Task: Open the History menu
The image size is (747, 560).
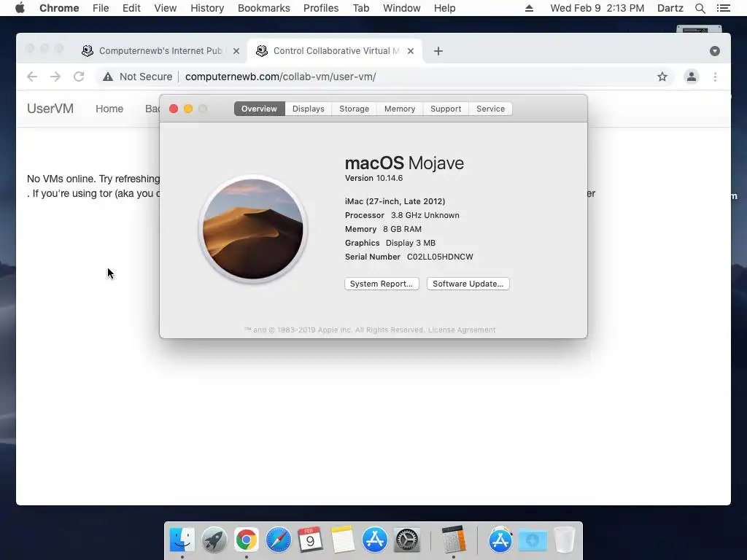Action: (207, 8)
